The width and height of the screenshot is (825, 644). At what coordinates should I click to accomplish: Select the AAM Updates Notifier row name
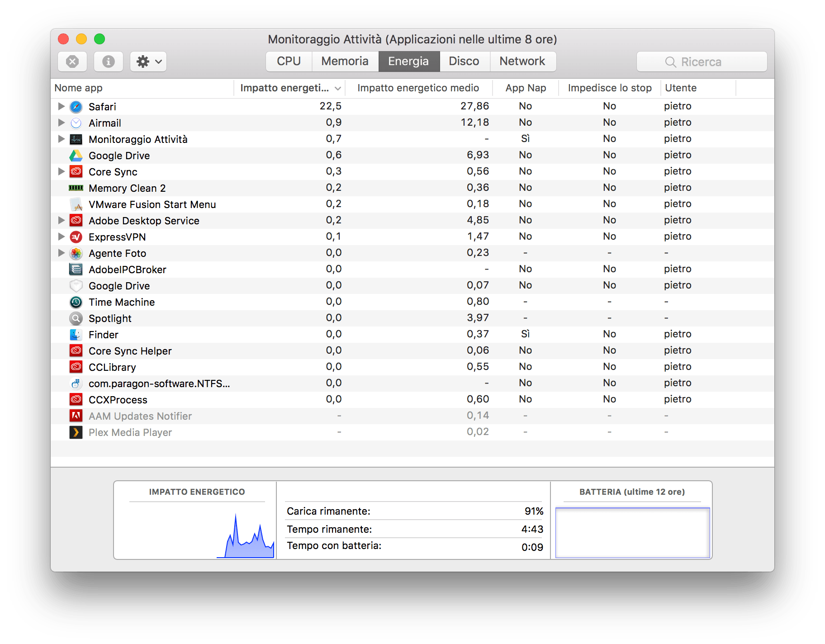140,416
